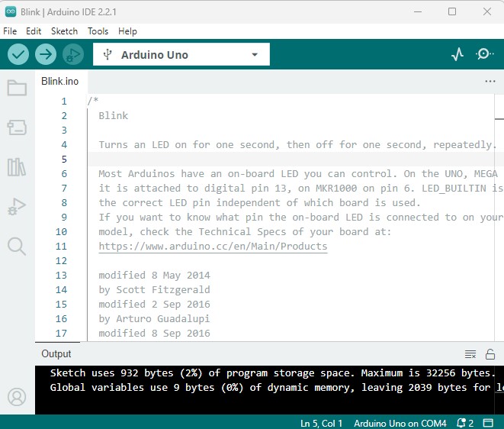Select the Blink.ino tab
The height and width of the screenshot is (429, 504).
(x=59, y=81)
